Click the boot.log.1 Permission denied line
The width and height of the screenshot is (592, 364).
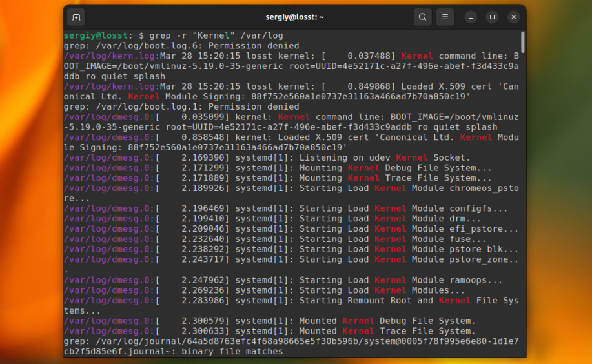181,107
